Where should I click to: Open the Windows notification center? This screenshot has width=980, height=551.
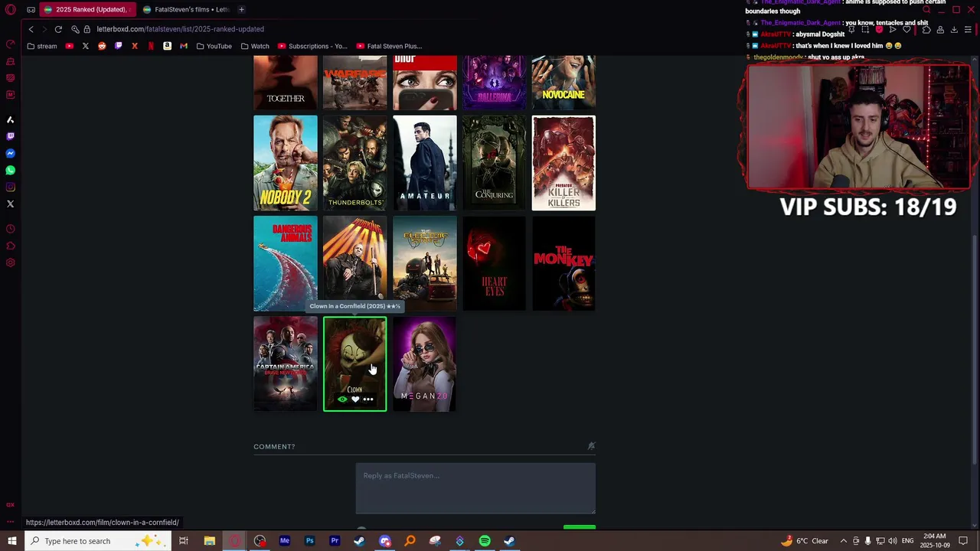click(x=963, y=541)
